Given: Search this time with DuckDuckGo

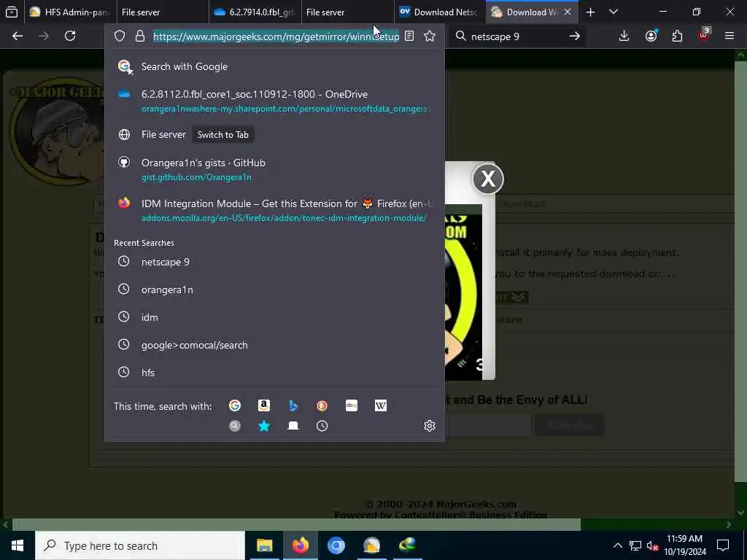Looking at the screenshot, I should click(322, 405).
